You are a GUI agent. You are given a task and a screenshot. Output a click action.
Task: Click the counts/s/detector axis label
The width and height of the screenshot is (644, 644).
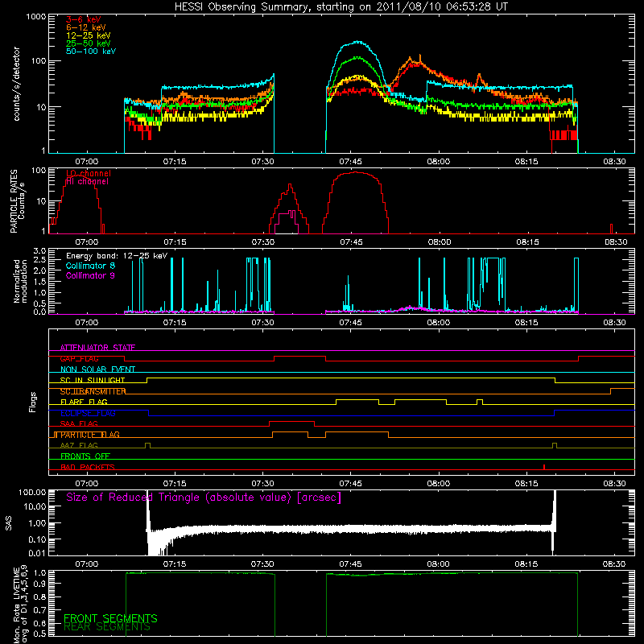tap(16, 84)
